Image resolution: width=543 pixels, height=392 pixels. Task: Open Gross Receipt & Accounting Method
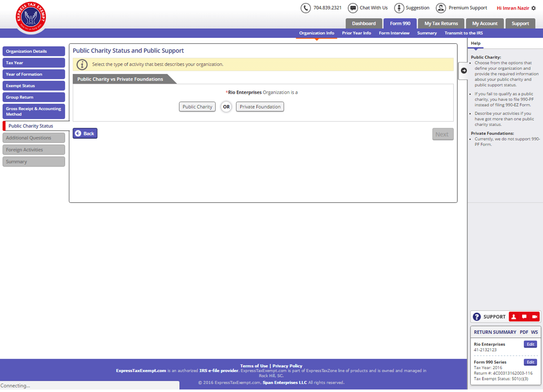34,111
